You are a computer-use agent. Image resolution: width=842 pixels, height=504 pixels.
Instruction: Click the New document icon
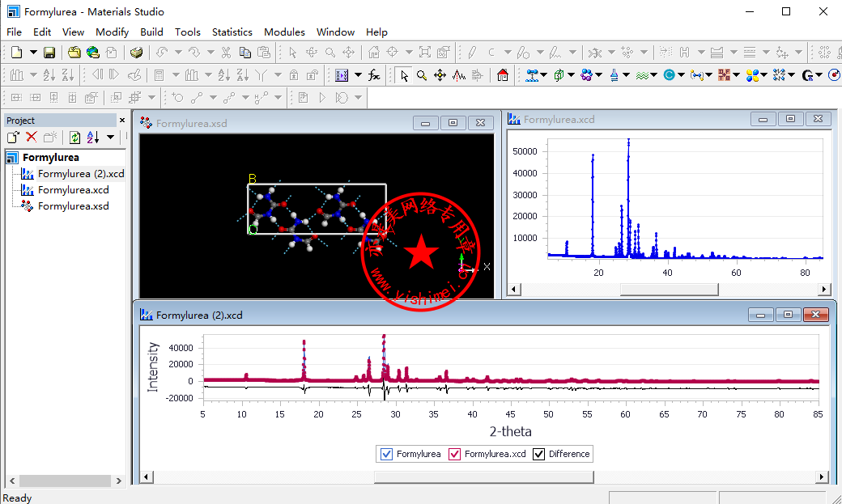17,52
